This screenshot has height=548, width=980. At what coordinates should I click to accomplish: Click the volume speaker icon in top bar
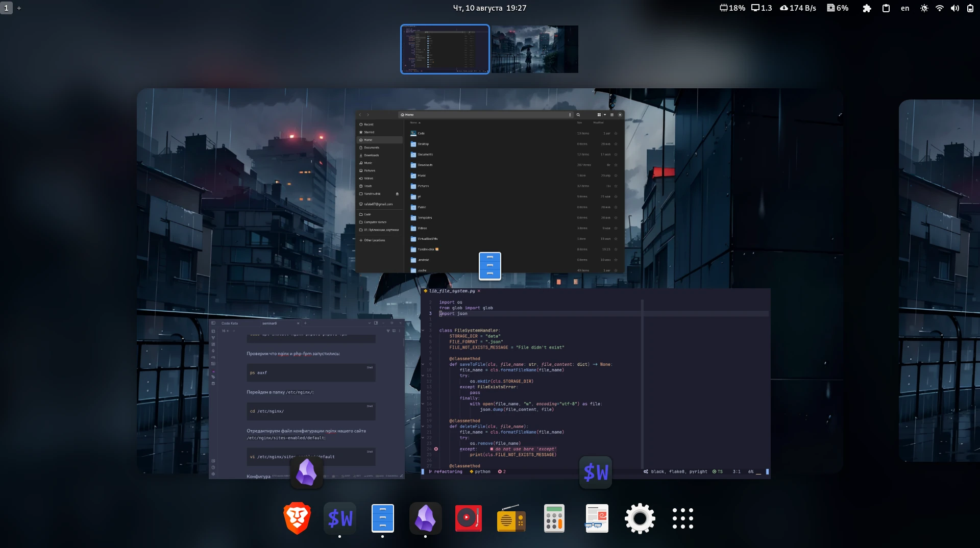click(955, 8)
